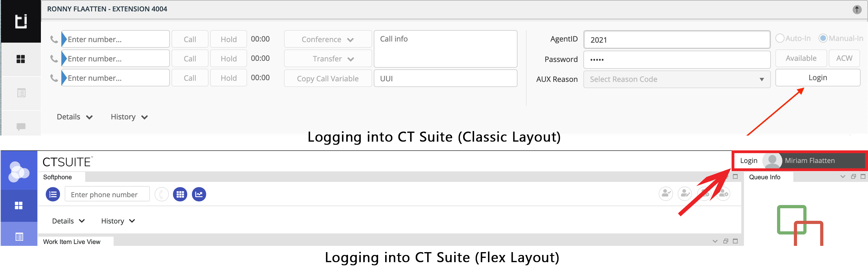868x272 pixels.
Task: Open the Select Reason Code dropdown
Action: pos(677,79)
